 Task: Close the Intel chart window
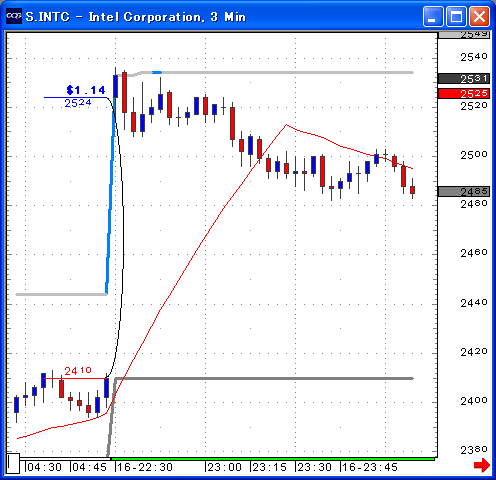pyautogui.click(x=479, y=16)
